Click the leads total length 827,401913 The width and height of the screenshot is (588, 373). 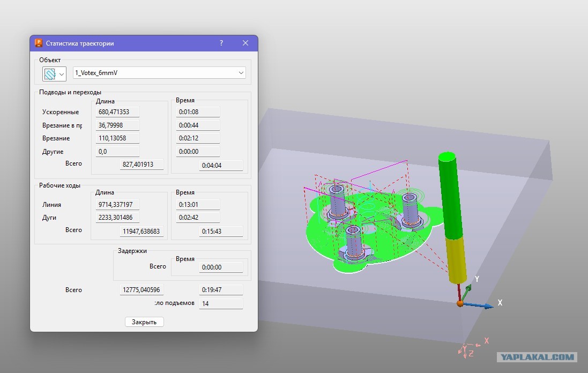click(x=142, y=164)
